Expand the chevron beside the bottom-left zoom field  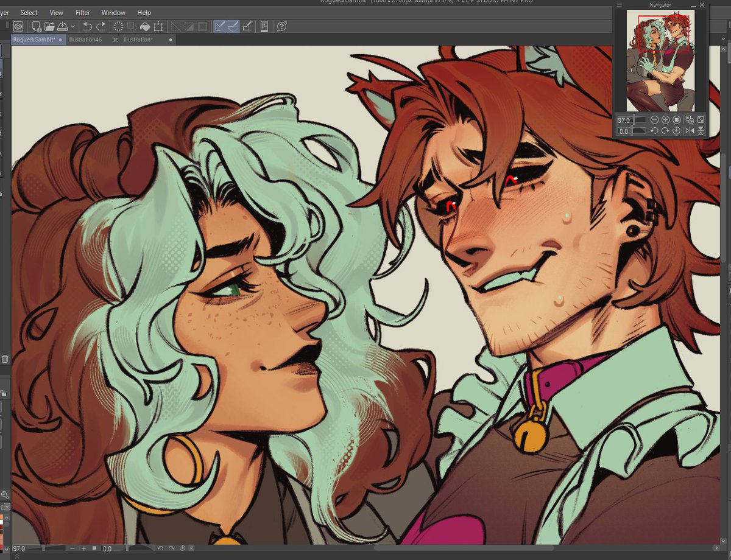(7, 548)
